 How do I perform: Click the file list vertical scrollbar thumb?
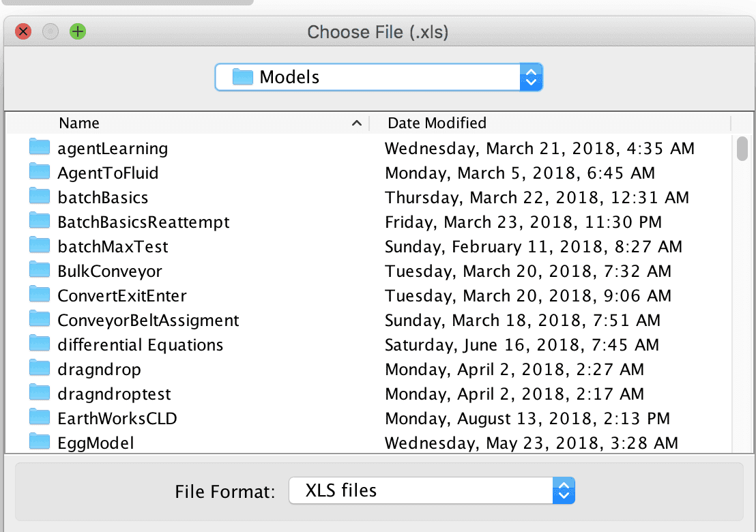point(742,149)
